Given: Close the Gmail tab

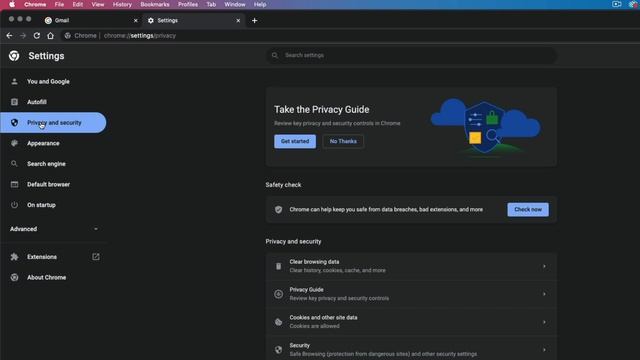Looking at the screenshot, I should tap(136, 20).
